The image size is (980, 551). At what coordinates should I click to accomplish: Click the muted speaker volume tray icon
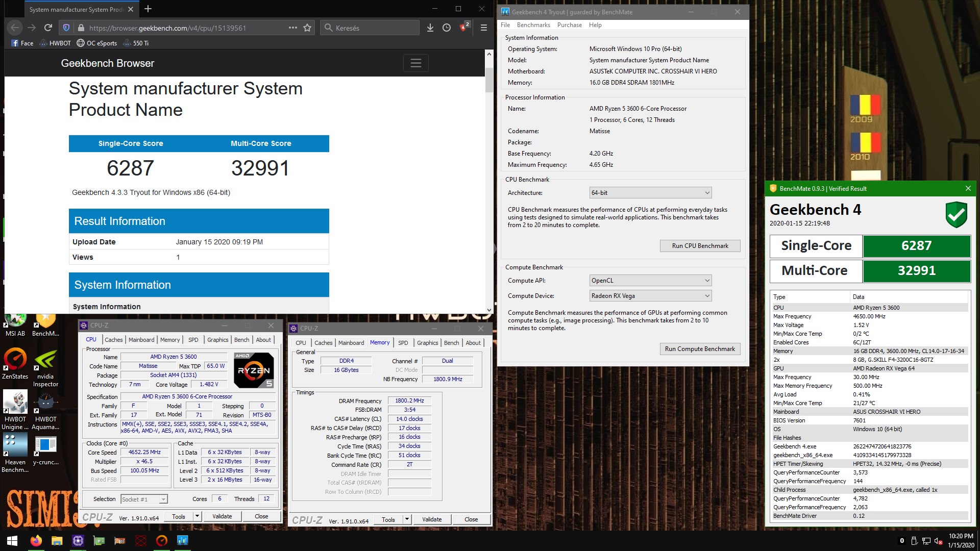[938, 541]
